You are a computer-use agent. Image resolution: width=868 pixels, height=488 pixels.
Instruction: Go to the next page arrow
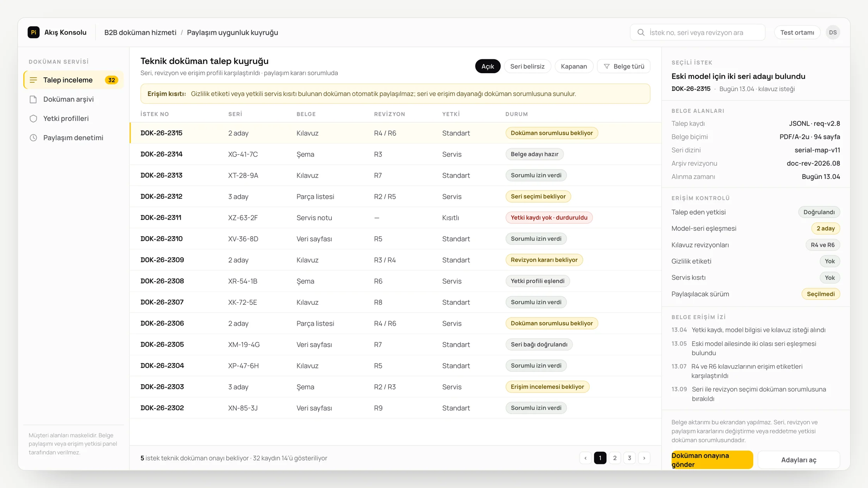click(644, 458)
